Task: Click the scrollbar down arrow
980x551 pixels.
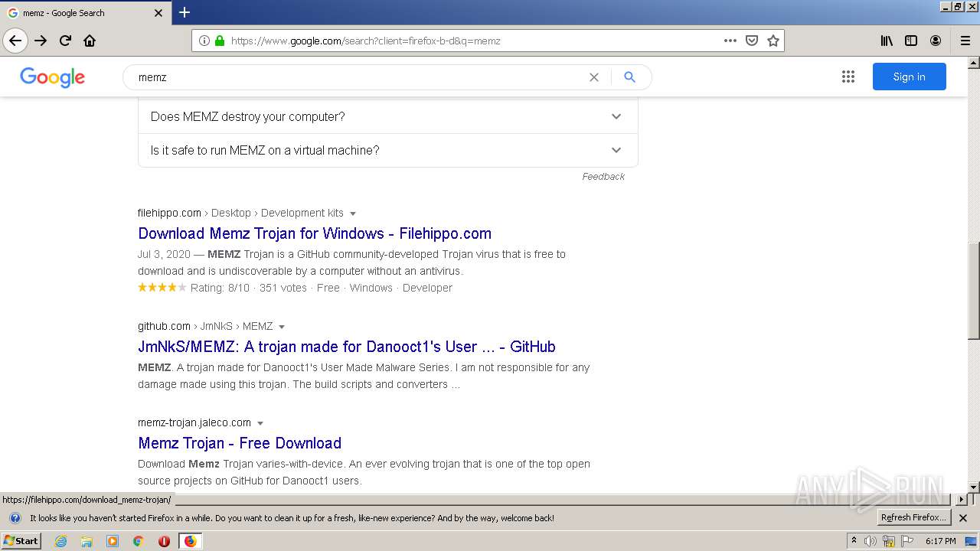Action: coord(974,487)
